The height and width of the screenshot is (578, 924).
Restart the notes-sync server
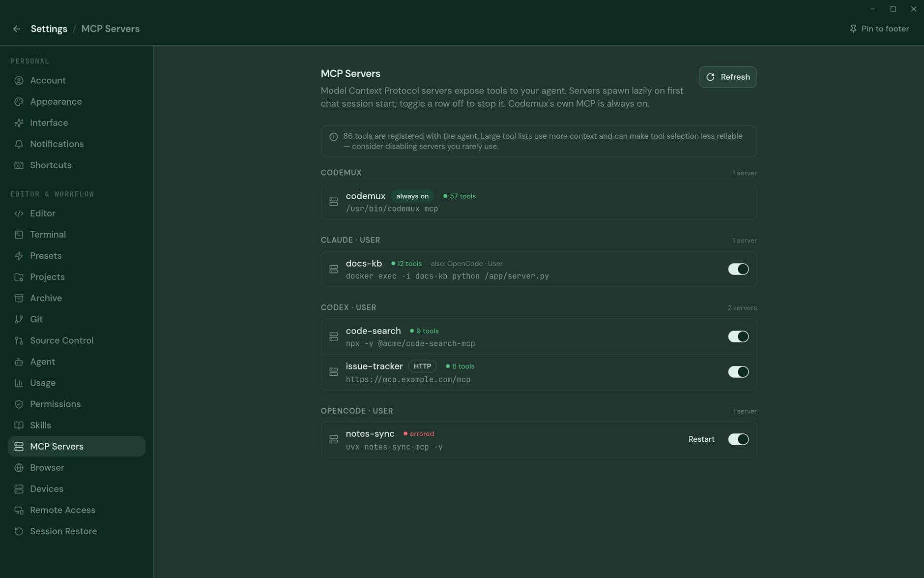pos(701,439)
